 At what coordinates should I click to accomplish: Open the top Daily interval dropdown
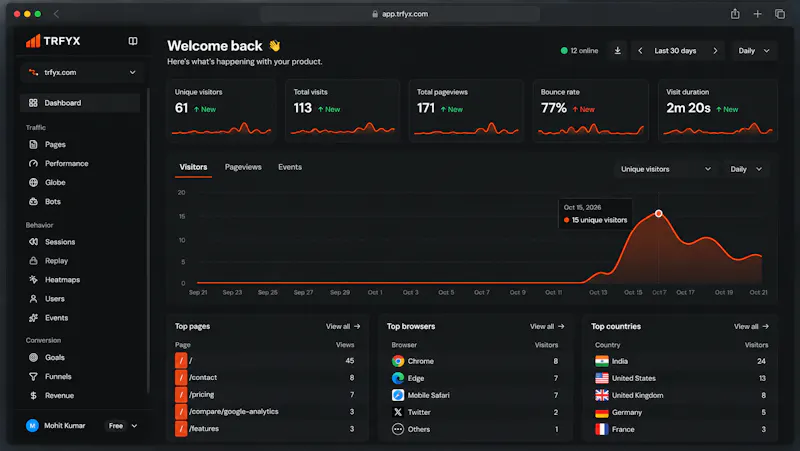pyautogui.click(x=754, y=51)
